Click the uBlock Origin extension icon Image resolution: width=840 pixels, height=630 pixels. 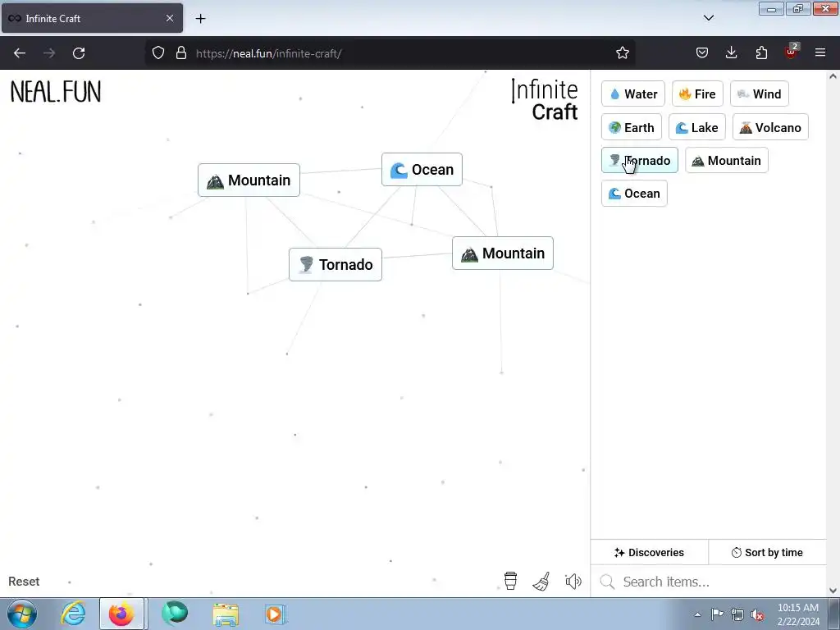pyautogui.click(x=791, y=52)
